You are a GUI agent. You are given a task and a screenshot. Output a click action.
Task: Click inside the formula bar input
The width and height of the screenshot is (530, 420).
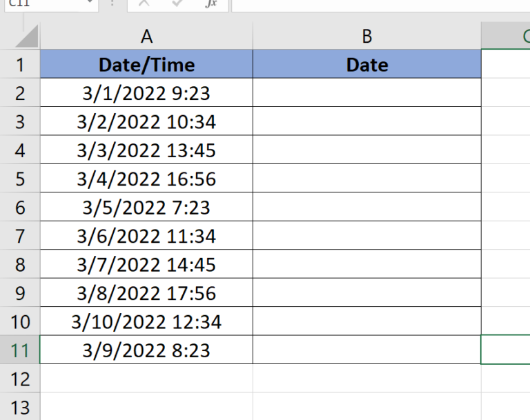click(x=381, y=4)
